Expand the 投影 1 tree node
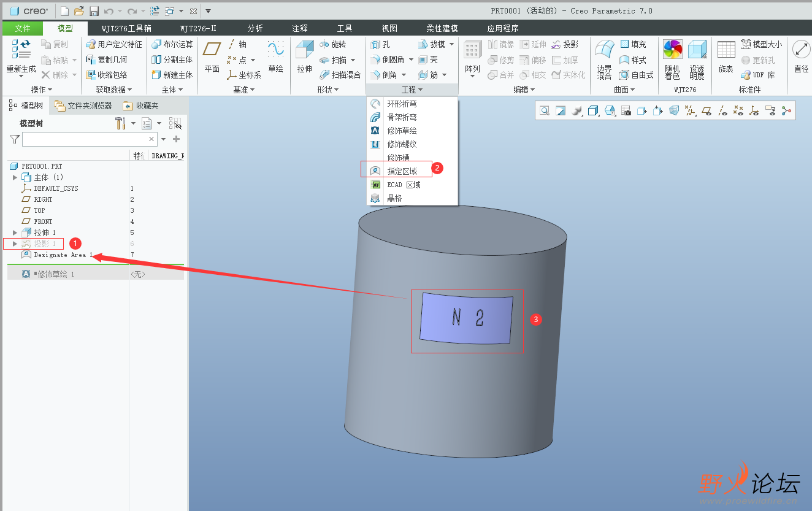 [15, 244]
